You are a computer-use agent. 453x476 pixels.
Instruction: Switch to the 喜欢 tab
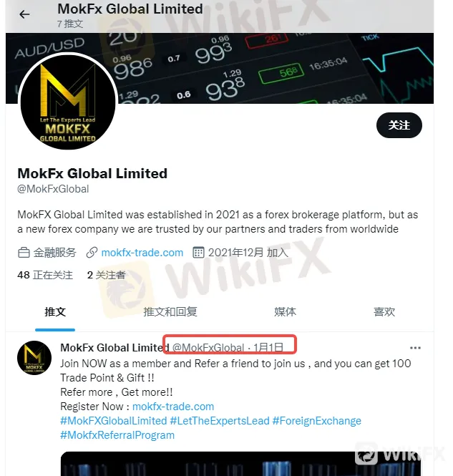coord(384,312)
